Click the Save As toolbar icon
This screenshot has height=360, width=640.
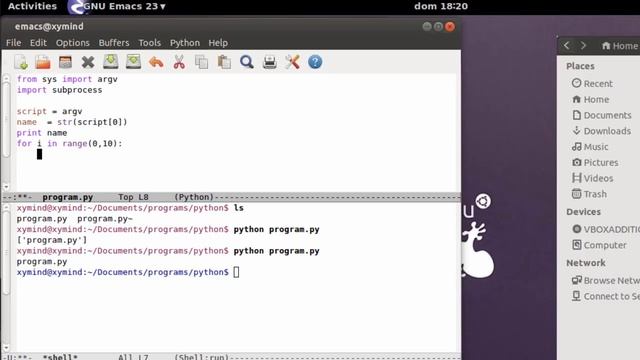point(133,62)
